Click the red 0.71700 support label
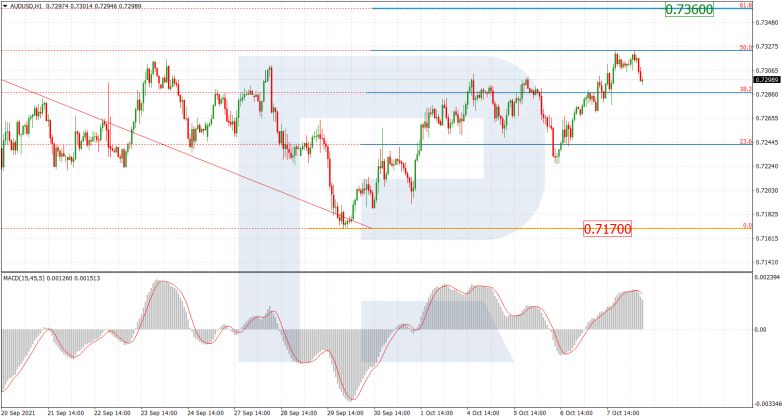The height and width of the screenshot is (419, 782). [607, 229]
